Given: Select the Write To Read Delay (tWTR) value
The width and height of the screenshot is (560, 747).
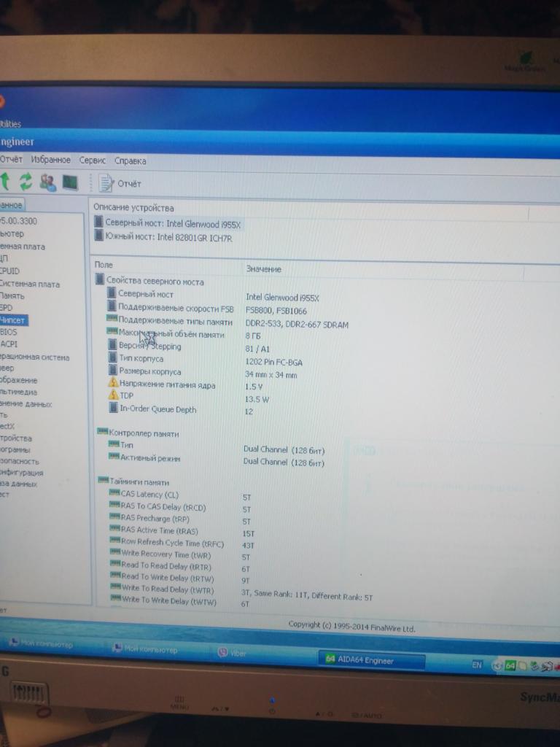Looking at the screenshot, I should tap(307, 595).
